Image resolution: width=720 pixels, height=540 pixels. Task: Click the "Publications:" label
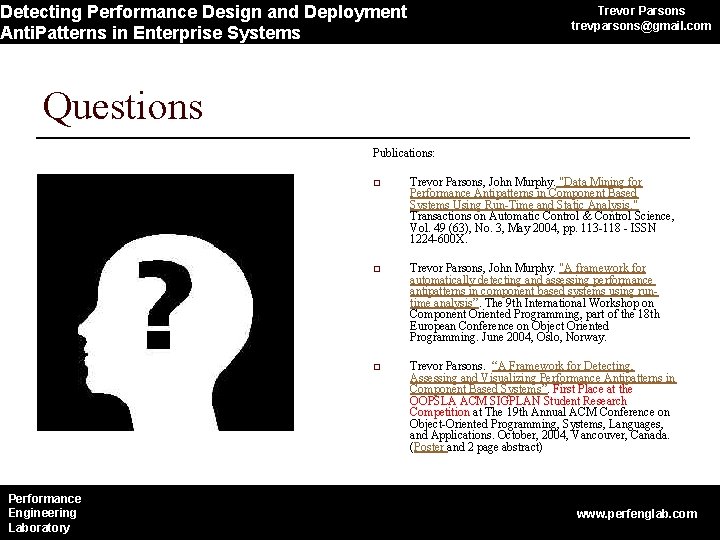(403, 153)
